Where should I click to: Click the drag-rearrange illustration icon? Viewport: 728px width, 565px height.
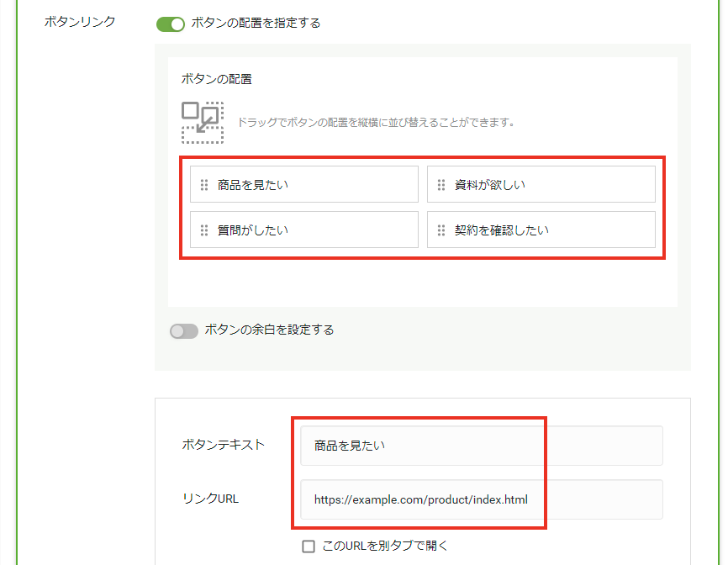click(x=203, y=123)
